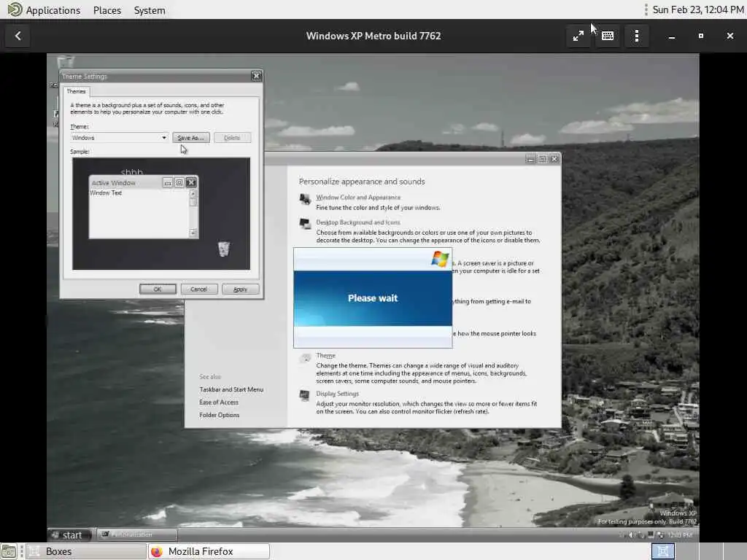Click the scroll up arrow in sample window
The image size is (747, 560).
coord(193,192)
